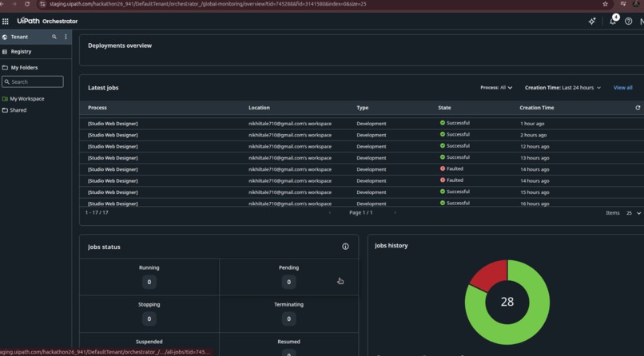Select the Shared folder
The height and width of the screenshot is (356, 644).
(18, 110)
